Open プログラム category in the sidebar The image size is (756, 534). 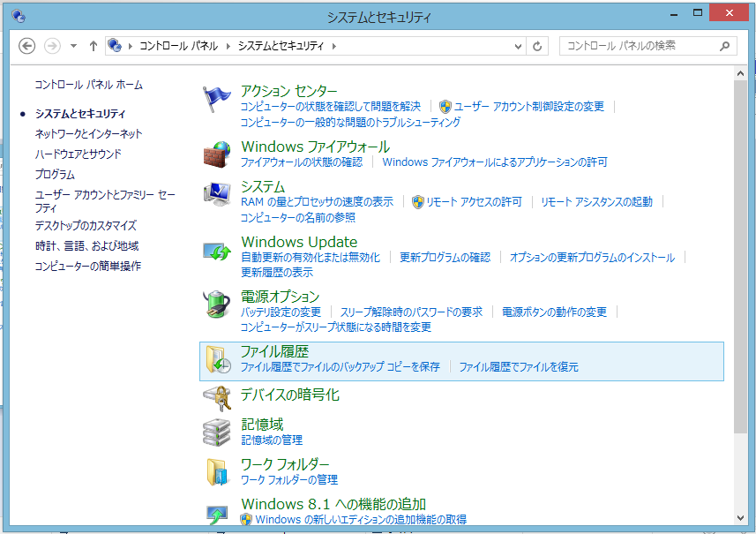(55, 175)
